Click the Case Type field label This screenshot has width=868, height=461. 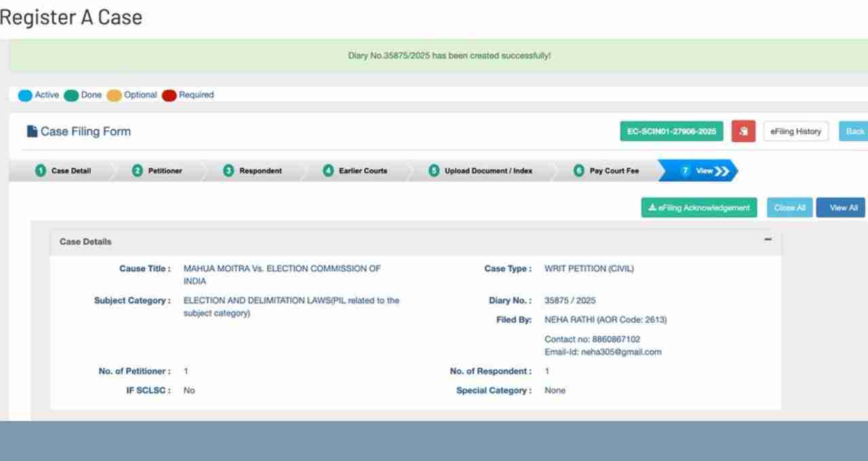tap(508, 268)
